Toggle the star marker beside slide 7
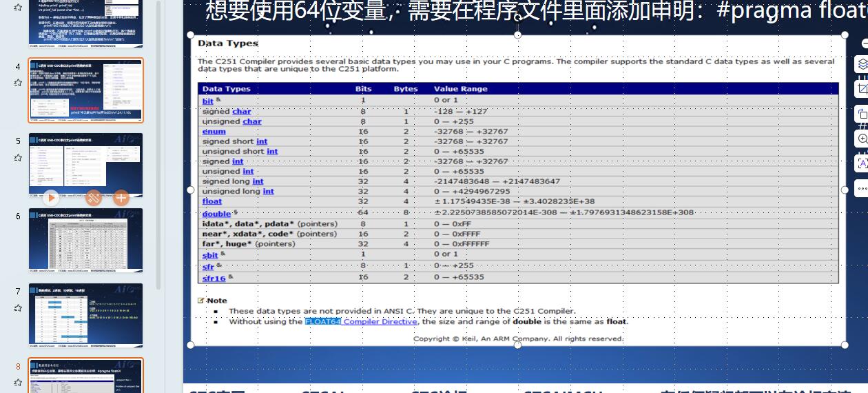Image resolution: width=868 pixels, height=393 pixels. [18, 308]
